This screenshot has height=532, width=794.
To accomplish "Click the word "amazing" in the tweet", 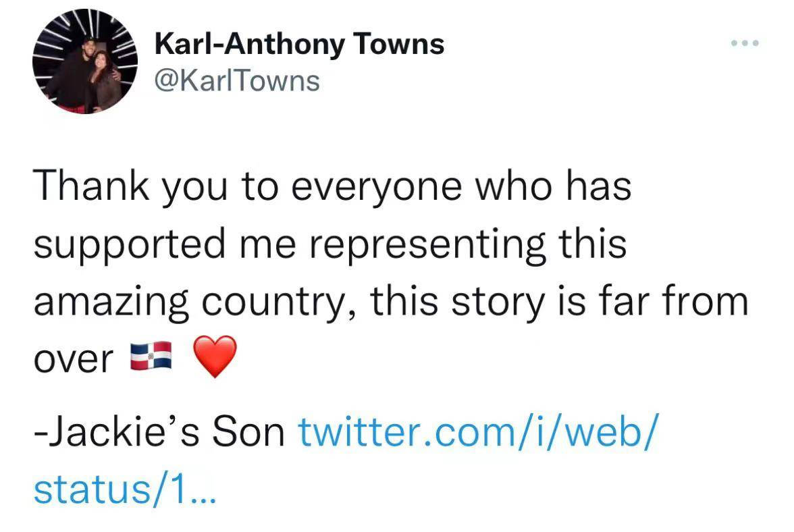I will [111, 302].
